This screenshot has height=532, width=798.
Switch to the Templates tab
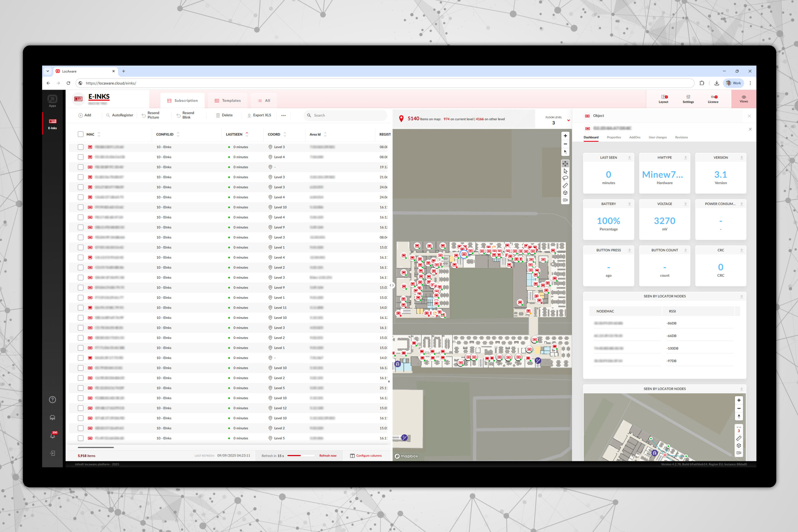228,100
